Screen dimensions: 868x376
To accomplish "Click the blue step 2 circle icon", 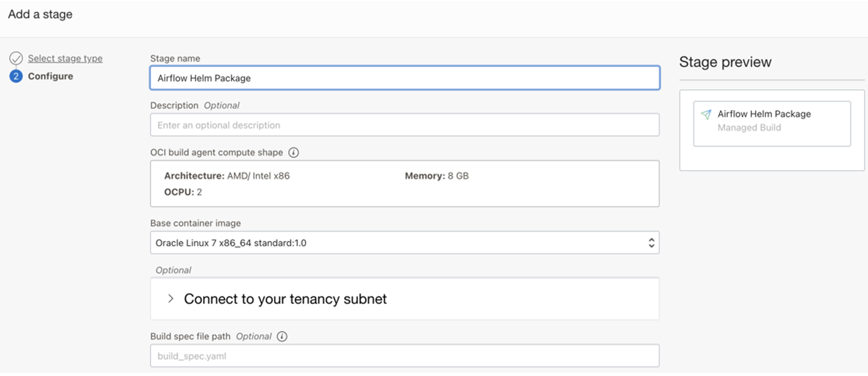I will [16, 76].
